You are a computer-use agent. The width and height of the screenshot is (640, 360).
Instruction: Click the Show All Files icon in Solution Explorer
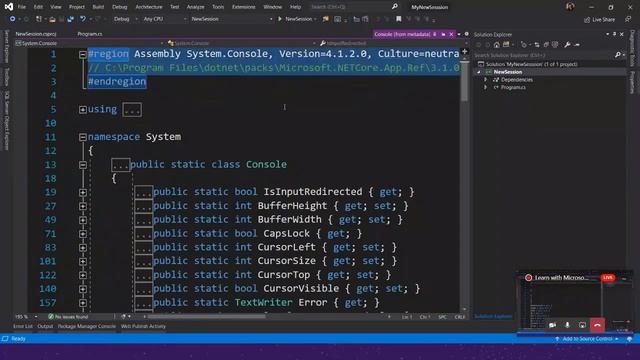pos(555,45)
